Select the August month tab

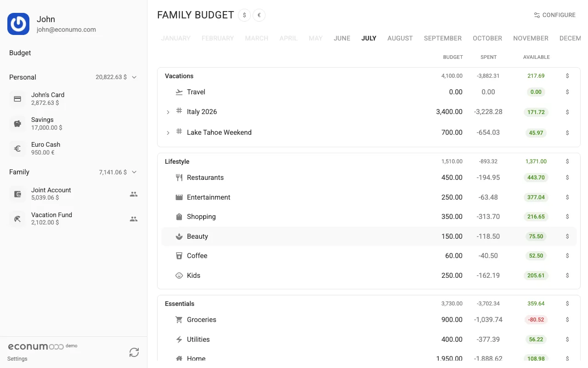(x=400, y=38)
